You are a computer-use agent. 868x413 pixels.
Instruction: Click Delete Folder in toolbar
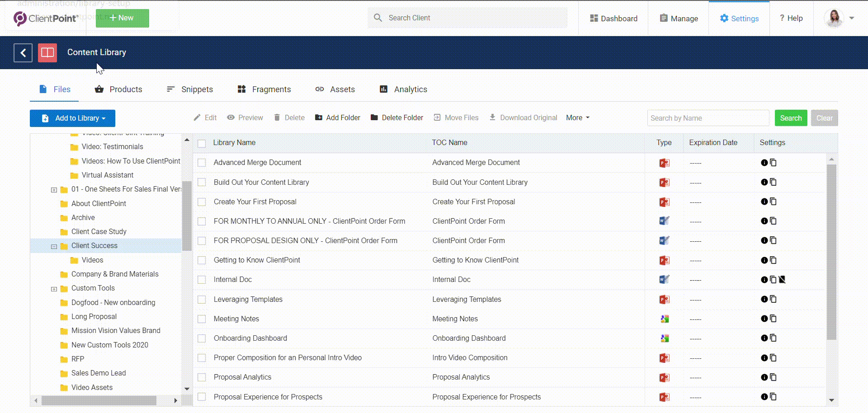[x=397, y=117]
